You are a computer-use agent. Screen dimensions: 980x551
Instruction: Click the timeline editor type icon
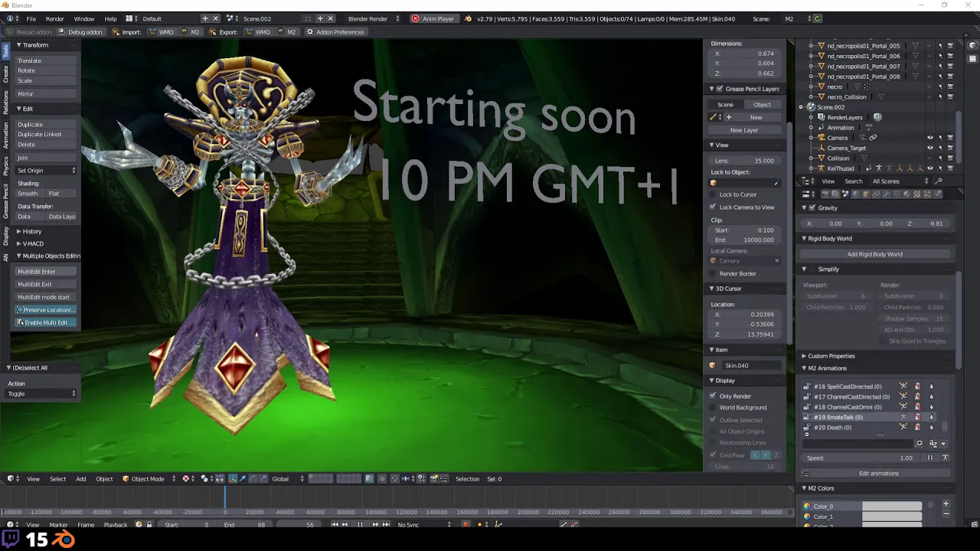pyautogui.click(x=13, y=524)
